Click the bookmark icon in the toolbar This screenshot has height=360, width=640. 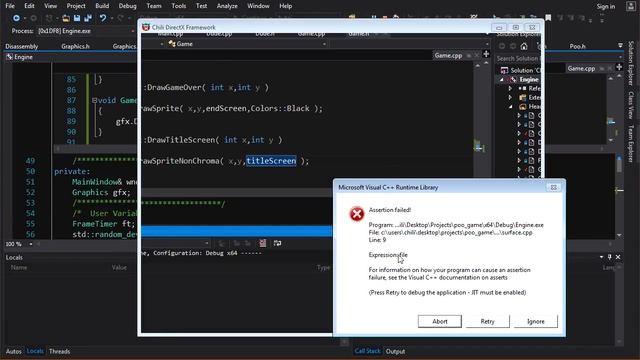(548, 18)
